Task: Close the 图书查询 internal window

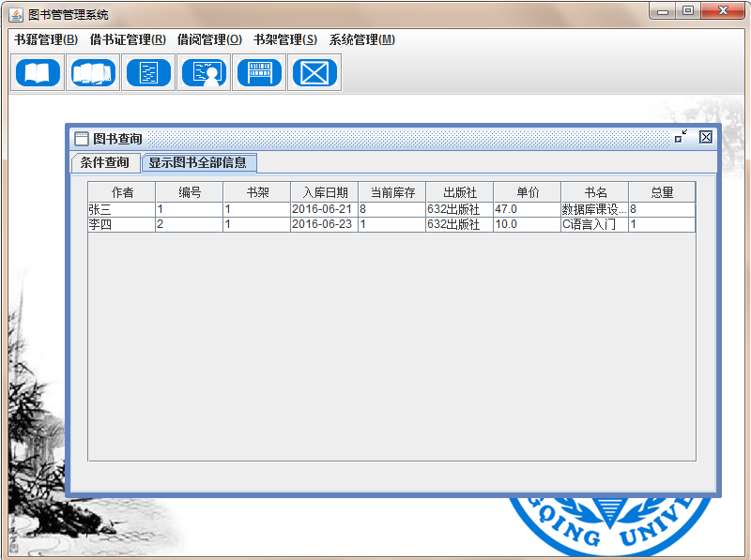Action: click(706, 137)
